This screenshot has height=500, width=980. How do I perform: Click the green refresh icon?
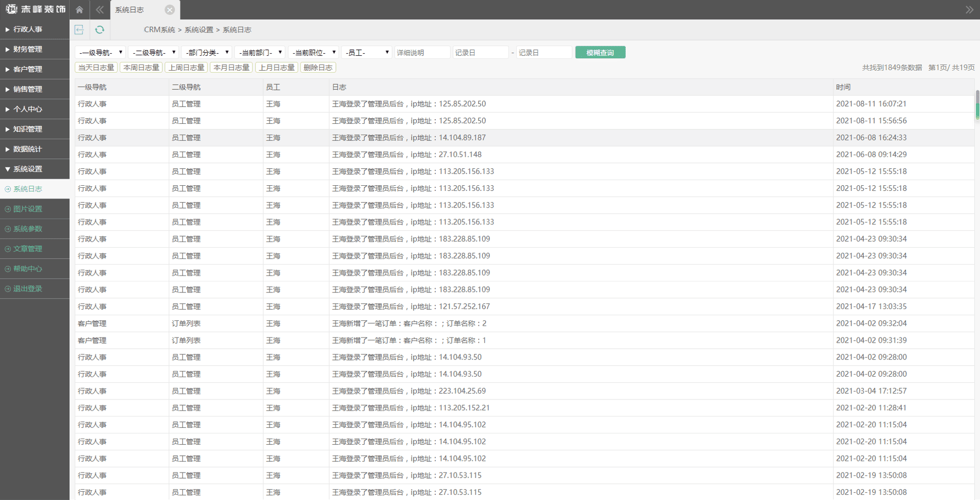(x=100, y=30)
